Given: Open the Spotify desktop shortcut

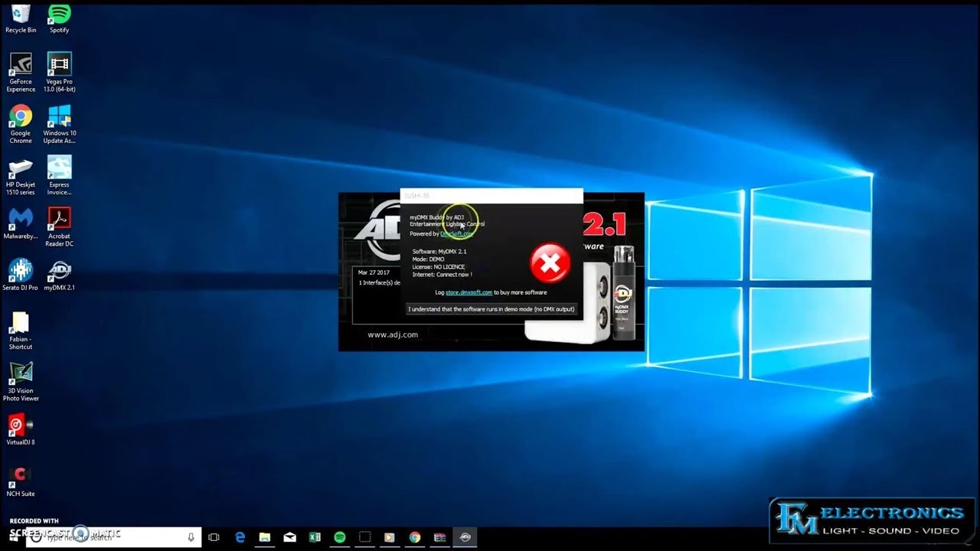Looking at the screenshot, I should [59, 18].
